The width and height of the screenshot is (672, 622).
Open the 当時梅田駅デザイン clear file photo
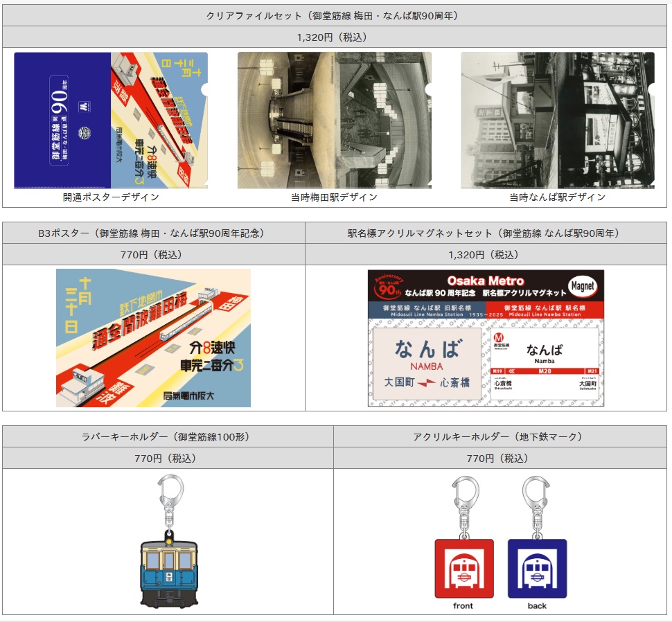pyautogui.click(x=334, y=121)
